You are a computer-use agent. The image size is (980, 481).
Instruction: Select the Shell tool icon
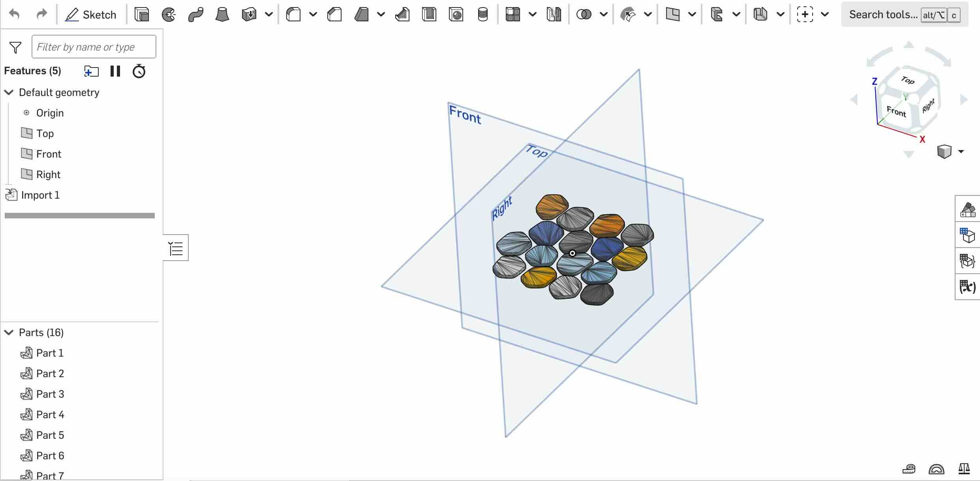tap(429, 15)
